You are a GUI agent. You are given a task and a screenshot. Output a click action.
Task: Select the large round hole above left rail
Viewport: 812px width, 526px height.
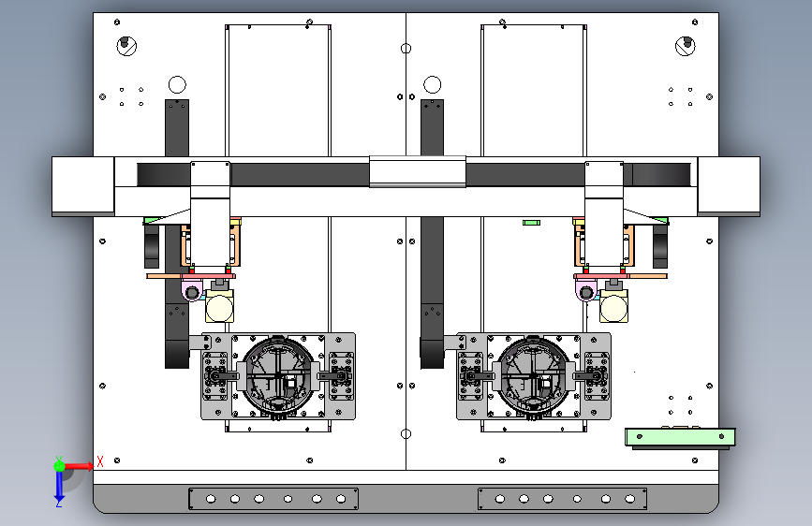click(x=177, y=84)
